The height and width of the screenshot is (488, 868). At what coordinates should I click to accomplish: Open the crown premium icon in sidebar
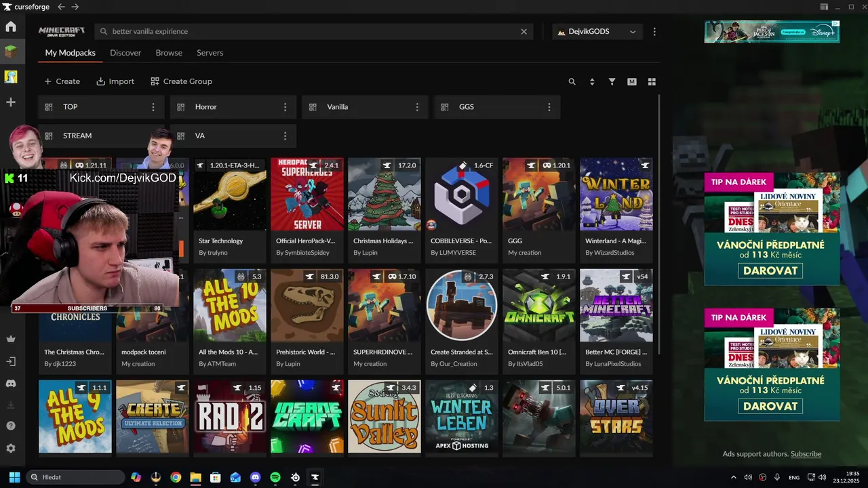pyautogui.click(x=11, y=339)
